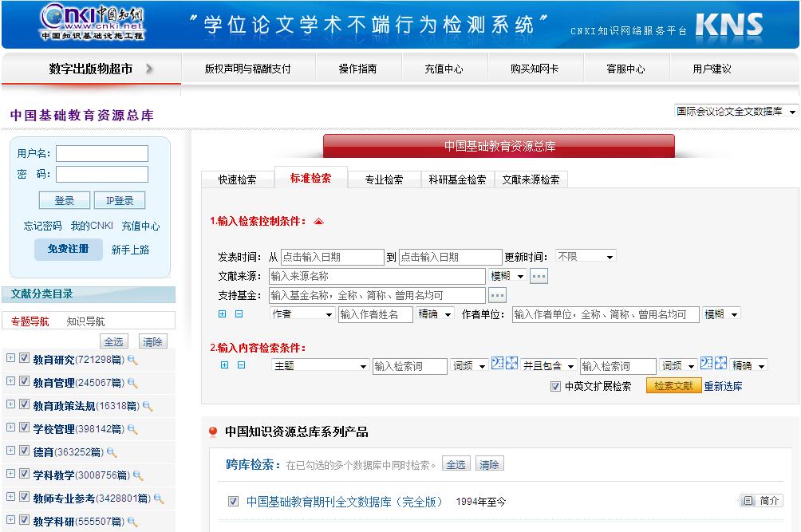This screenshot has width=801, height=532.
Task: Click the search icon beside 学科教学
Action: pyautogui.click(x=138, y=475)
